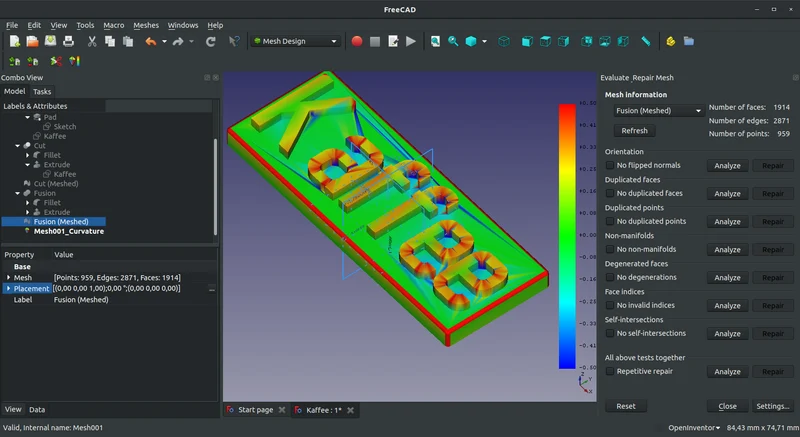Enable No flipped normals checkbox
Screen dimensions: 800x437
coord(610,165)
